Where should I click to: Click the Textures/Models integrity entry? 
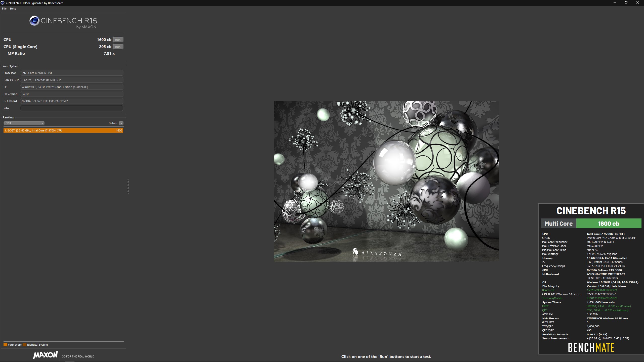(552, 298)
